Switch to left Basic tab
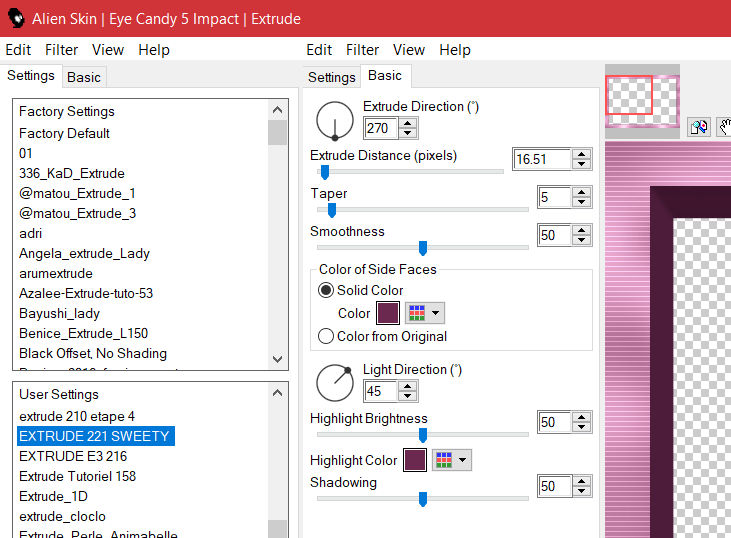Viewport: 731px width, 538px height. (x=84, y=77)
